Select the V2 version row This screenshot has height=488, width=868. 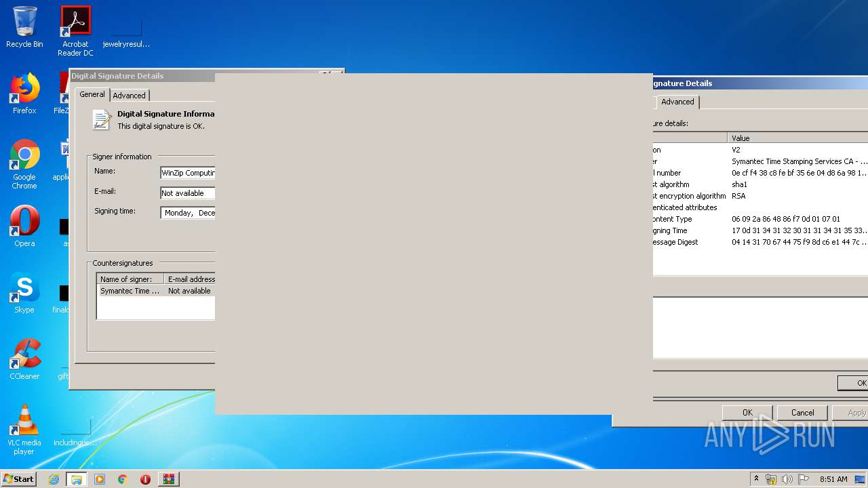click(760, 150)
